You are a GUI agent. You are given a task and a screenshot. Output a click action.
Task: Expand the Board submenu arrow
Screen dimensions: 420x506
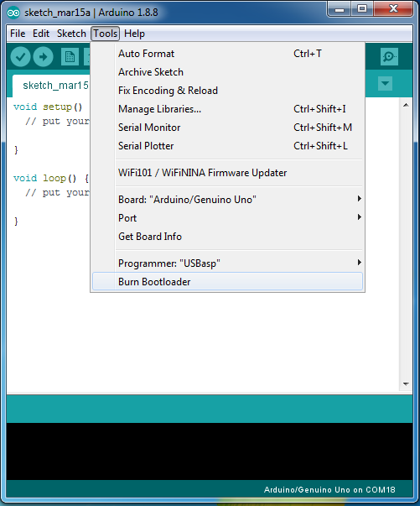tap(359, 199)
